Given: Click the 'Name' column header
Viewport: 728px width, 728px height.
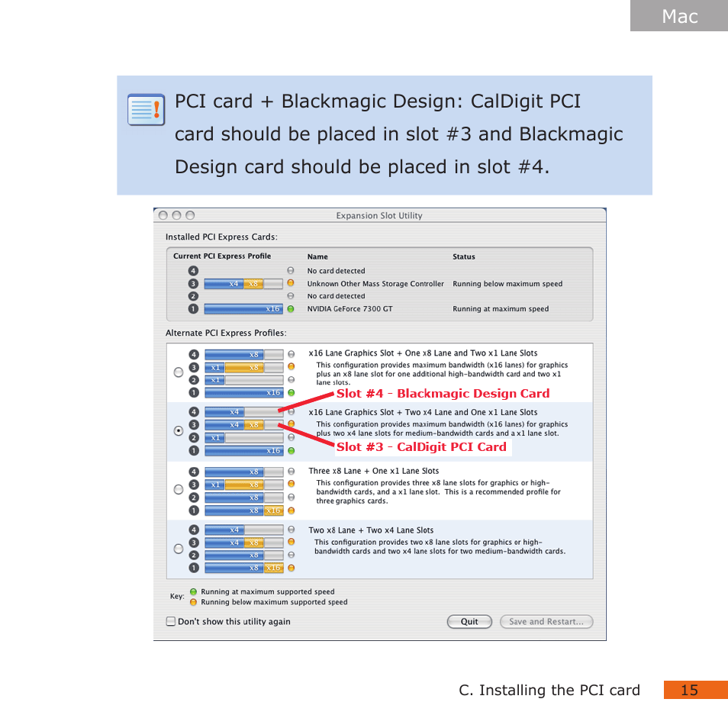Looking at the screenshot, I should (317, 256).
